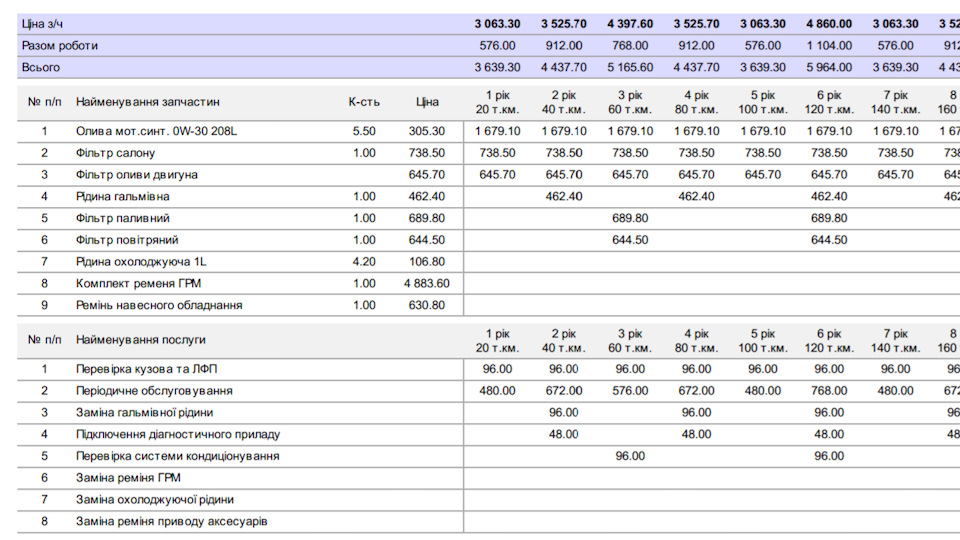Click the price 4 883.60 for ГРМ kit
Image resolution: width=960 pixels, height=540 pixels.
point(427,283)
